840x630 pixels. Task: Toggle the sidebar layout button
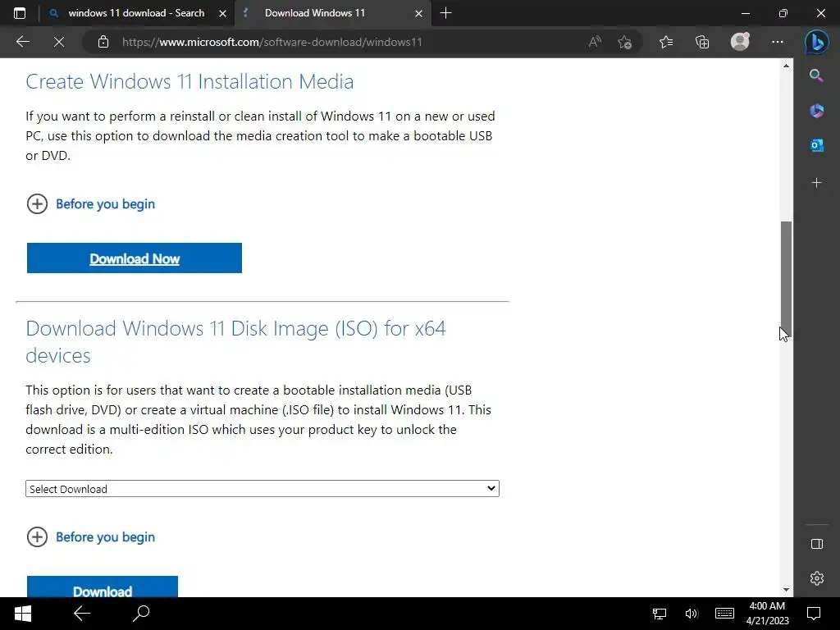point(816,544)
